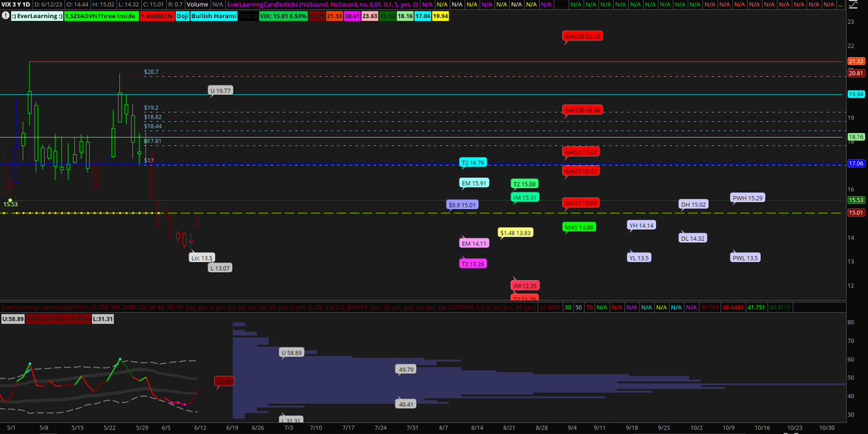Click the cyan 'T2 16.76' bubble

[x=474, y=163]
